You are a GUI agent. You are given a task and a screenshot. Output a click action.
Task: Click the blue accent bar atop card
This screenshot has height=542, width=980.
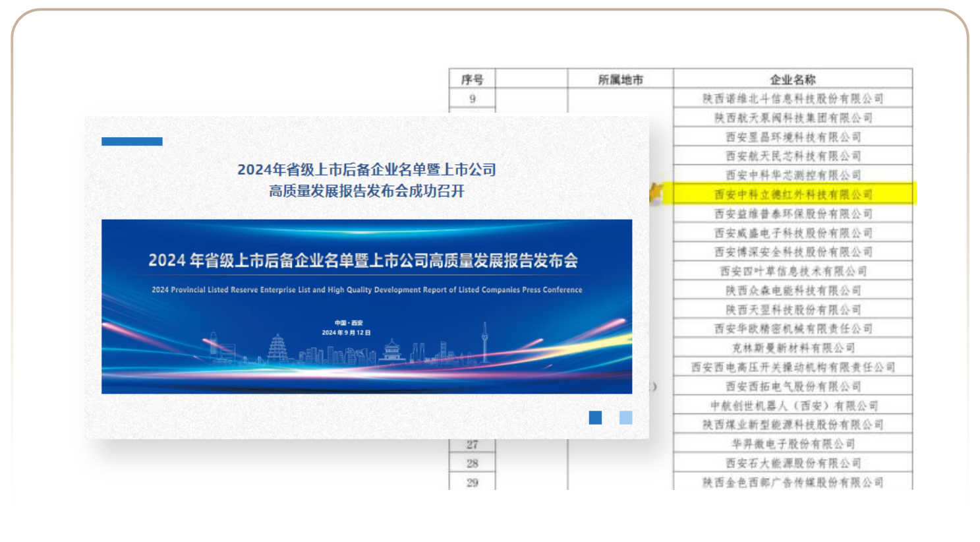(x=132, y=141)
